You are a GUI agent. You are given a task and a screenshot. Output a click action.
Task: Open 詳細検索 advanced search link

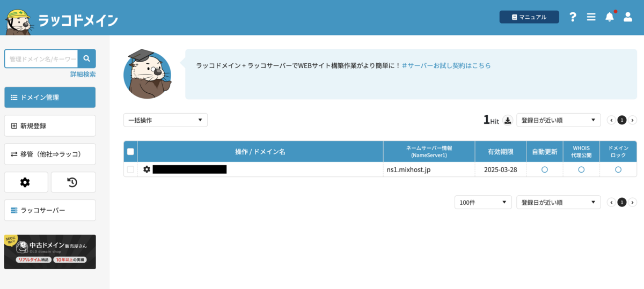click(83, 75)
